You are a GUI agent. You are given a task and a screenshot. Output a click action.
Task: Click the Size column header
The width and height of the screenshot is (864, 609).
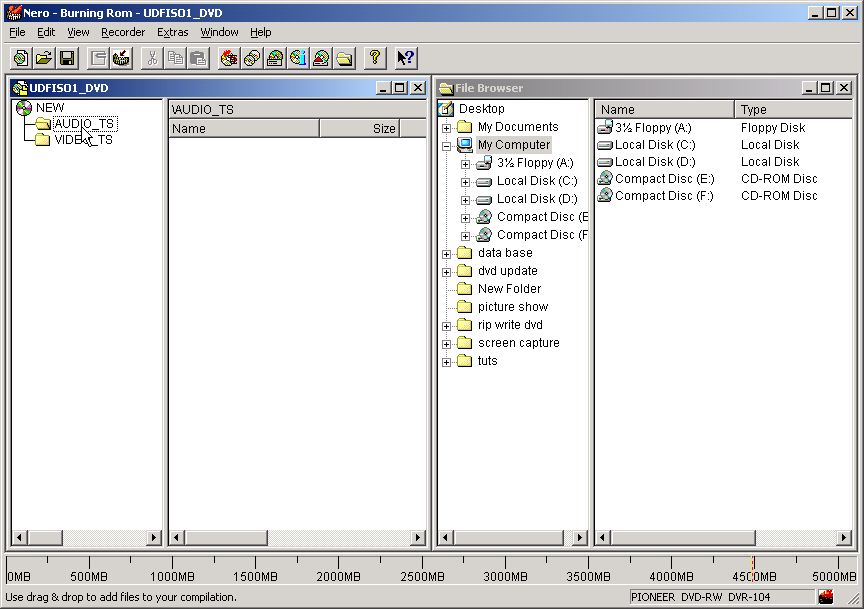pos(359,128)
